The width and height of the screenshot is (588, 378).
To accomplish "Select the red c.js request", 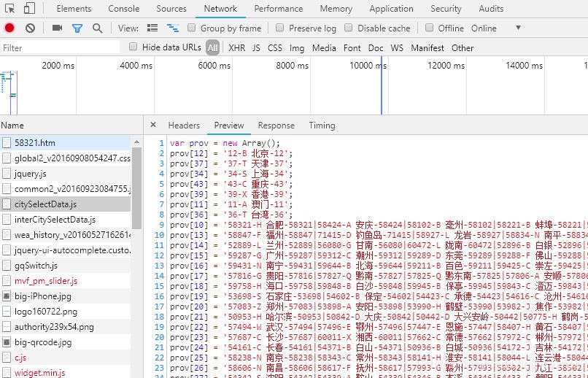I will point(66,358).
